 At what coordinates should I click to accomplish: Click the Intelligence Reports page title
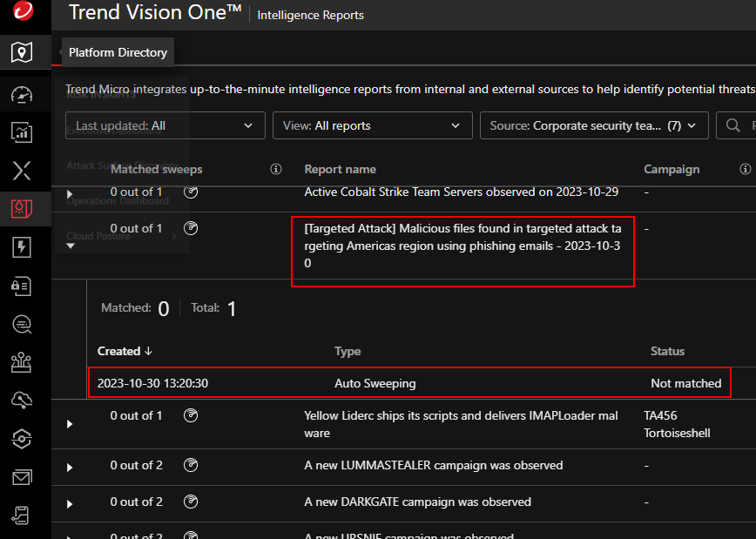(x=310, y=15)
